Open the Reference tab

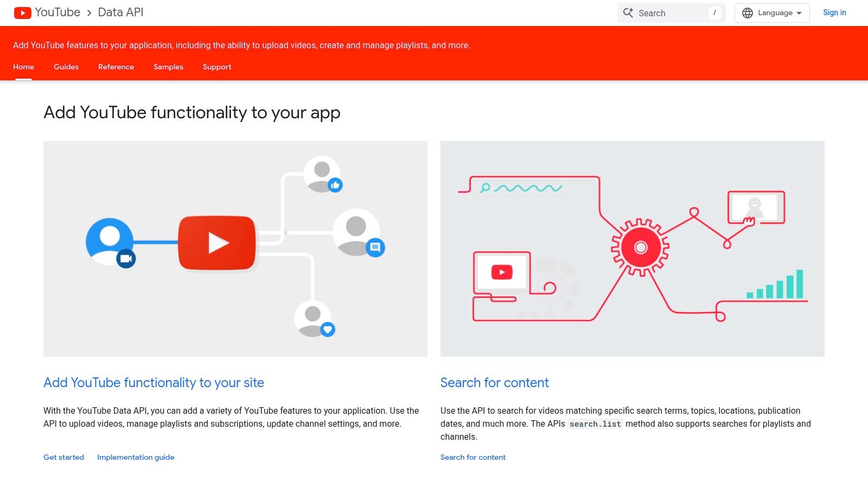[116, 67]
